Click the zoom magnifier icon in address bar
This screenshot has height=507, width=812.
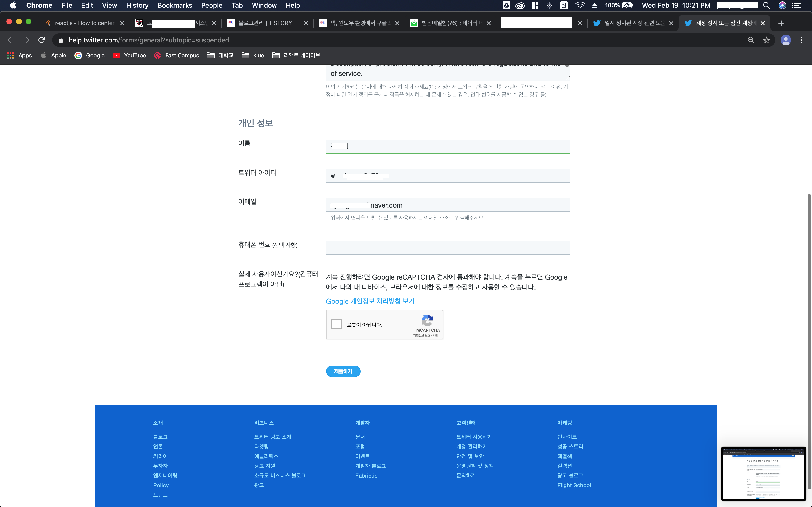pyautogui.click(x=751, y=40)
